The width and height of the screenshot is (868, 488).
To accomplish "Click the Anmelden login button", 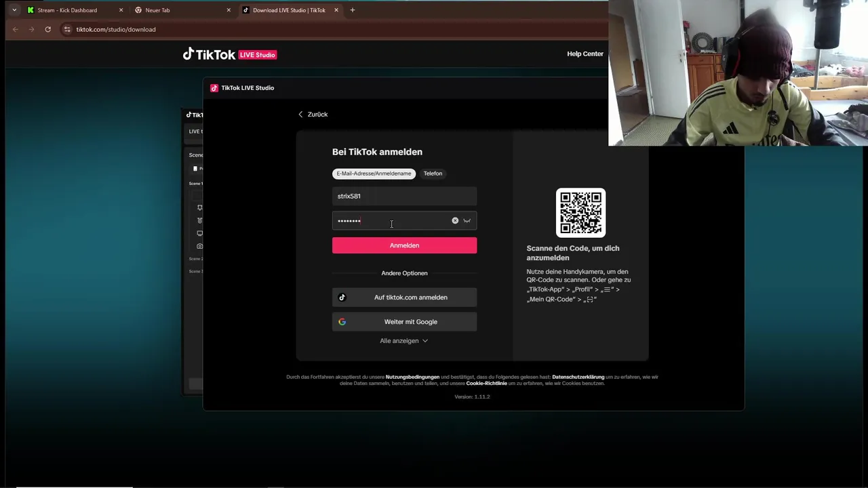I will tap(404, 245).
